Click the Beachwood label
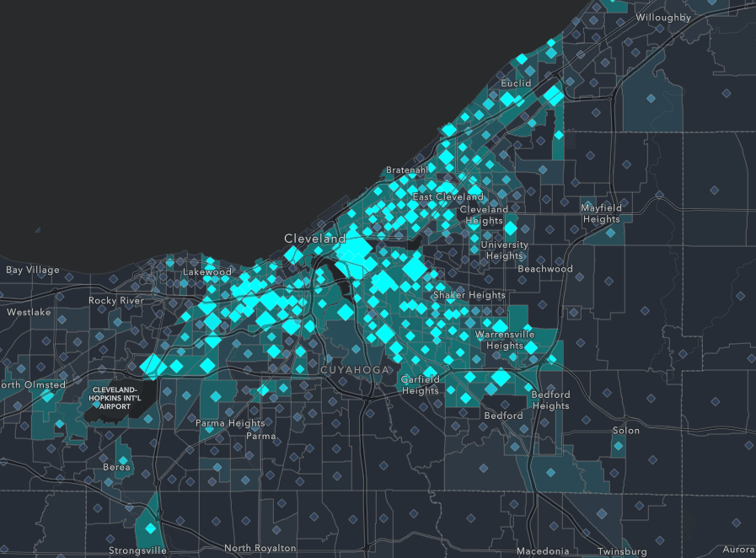This screenshot has height=558, width=756. point(544,269)
